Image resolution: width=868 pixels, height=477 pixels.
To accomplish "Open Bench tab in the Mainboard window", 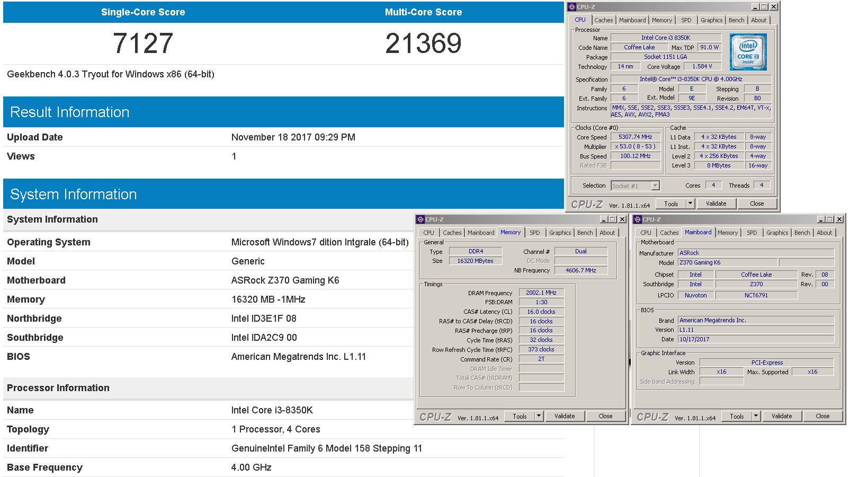I will click(x=802, y=233).
